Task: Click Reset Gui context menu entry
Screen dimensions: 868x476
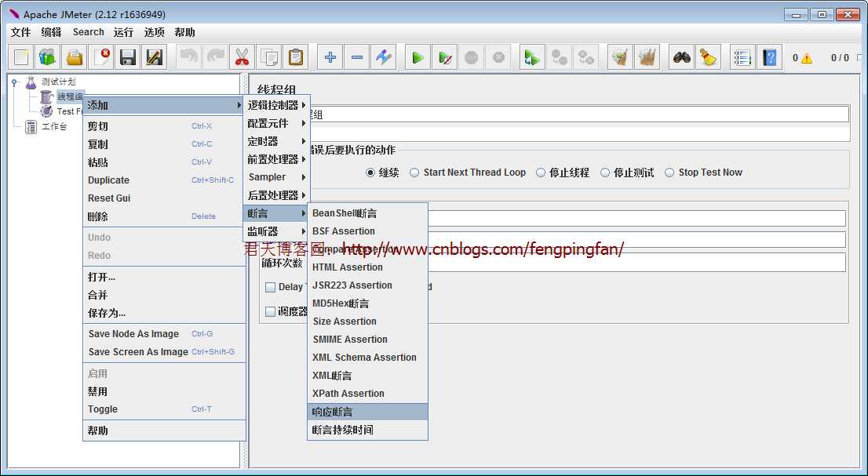Action: (164, 198)
